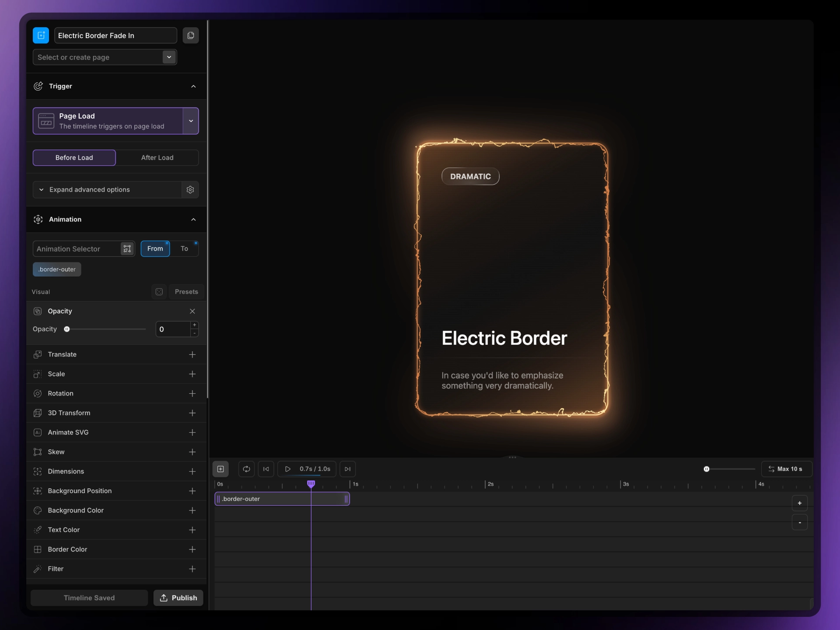
Task: Jump to timeline start with skip-back icon
Action: pyautogui.click(x=266, y=469)
